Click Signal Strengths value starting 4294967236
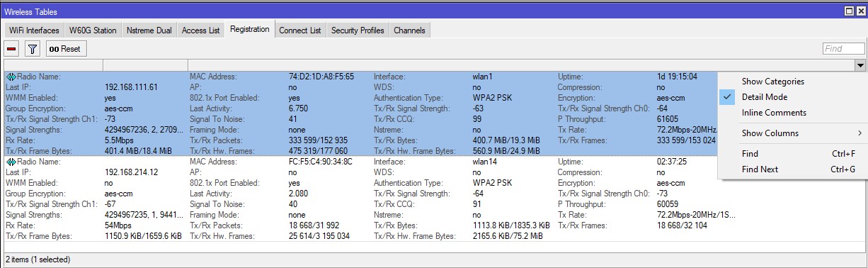The width and height of the screenshot is (868, 268). (144, 130)
